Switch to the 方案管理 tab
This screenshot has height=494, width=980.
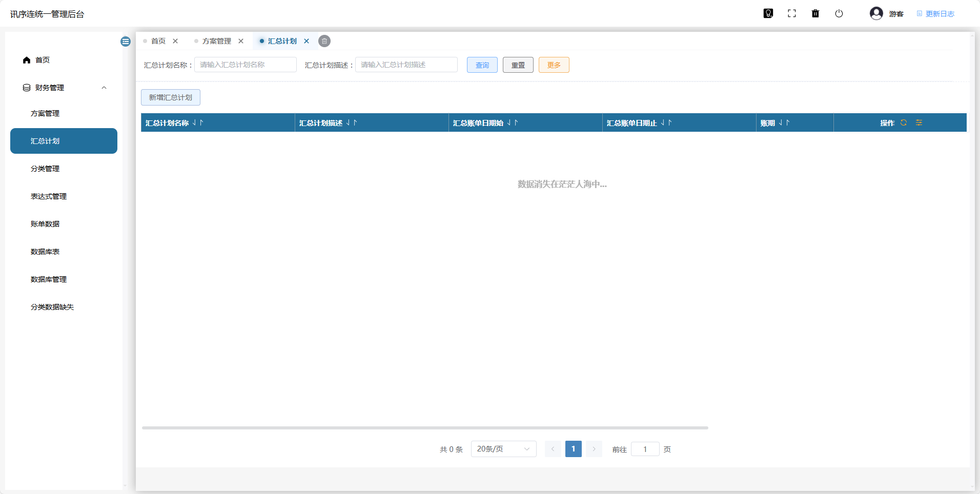(217, 41)
